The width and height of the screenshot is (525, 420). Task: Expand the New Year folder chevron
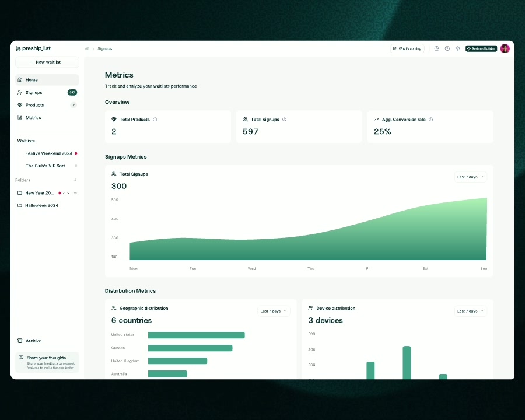click(68, 193)
